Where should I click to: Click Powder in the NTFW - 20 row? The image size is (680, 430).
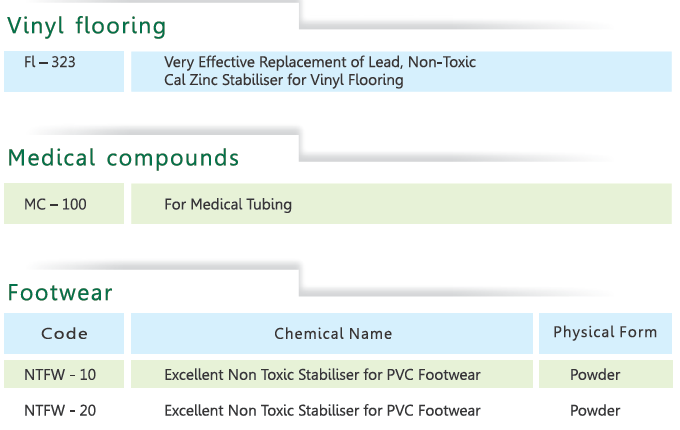tap(595, 410)
